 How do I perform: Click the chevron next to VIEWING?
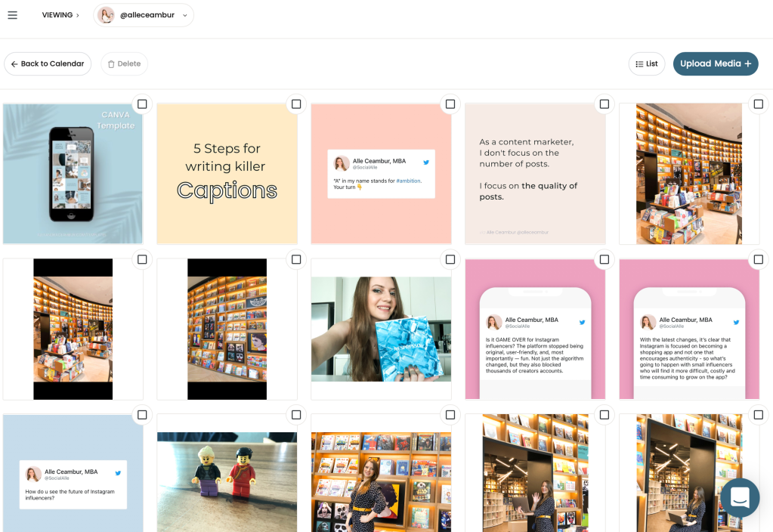pos(77,15)
